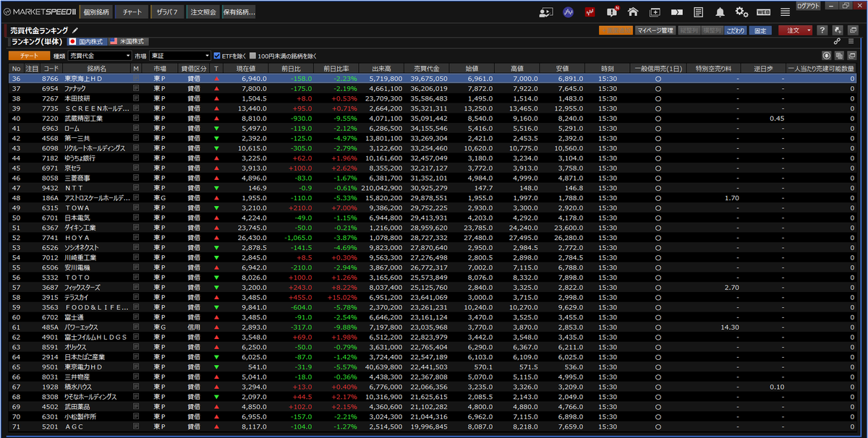Click the help question mark icon
This screenshot has height=438, width=868.
(822, 30)
